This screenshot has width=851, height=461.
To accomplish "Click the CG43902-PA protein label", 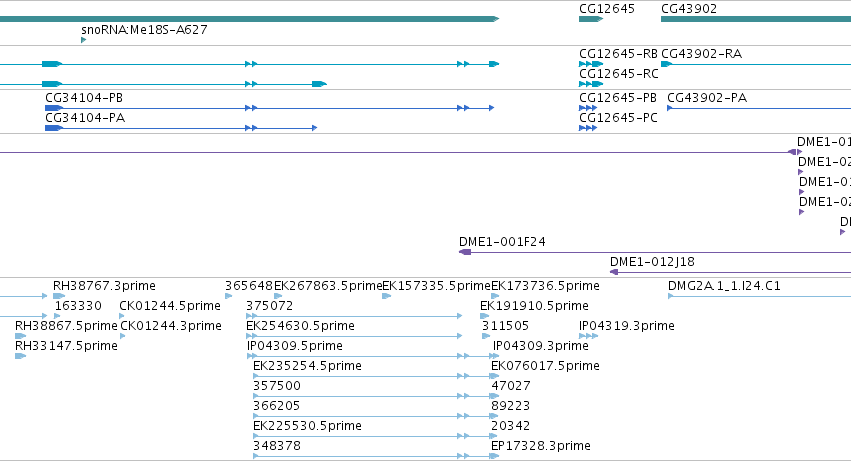I will [707, 98].
